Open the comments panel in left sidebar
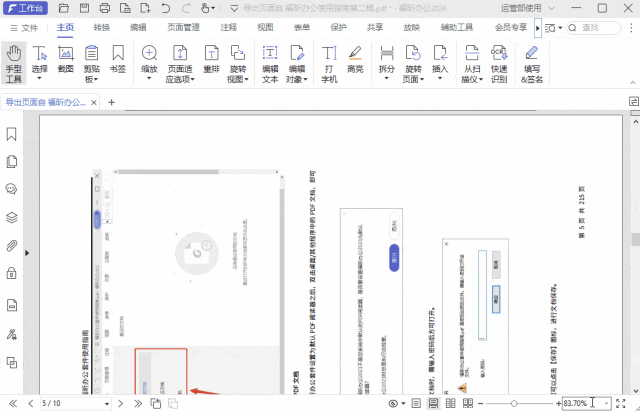 click(x=13, y=188)
